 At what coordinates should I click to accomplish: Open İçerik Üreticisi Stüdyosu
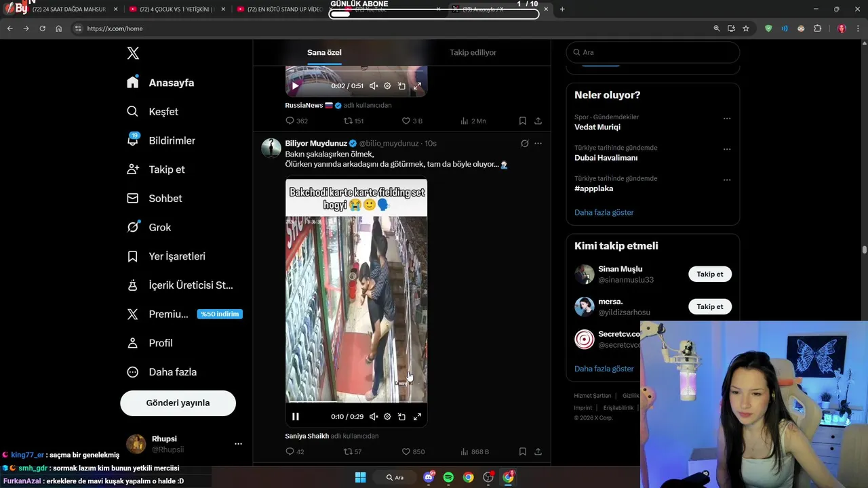[180, 285]
